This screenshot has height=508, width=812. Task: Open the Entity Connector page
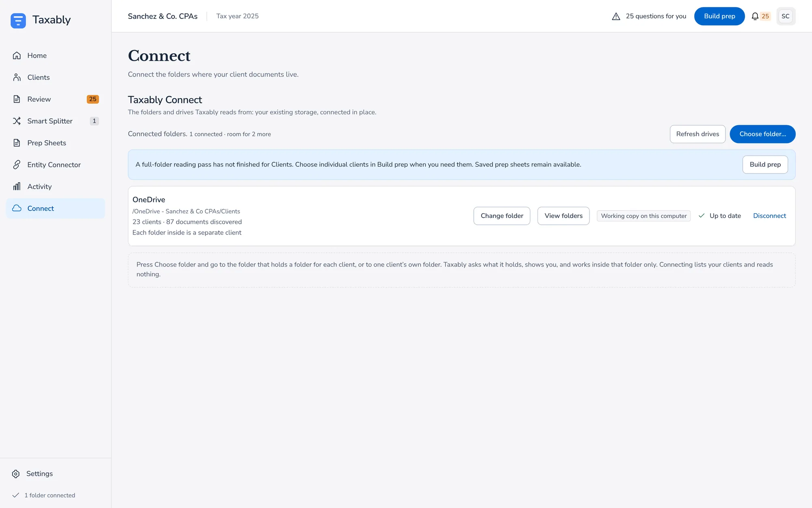click(56, 165)
